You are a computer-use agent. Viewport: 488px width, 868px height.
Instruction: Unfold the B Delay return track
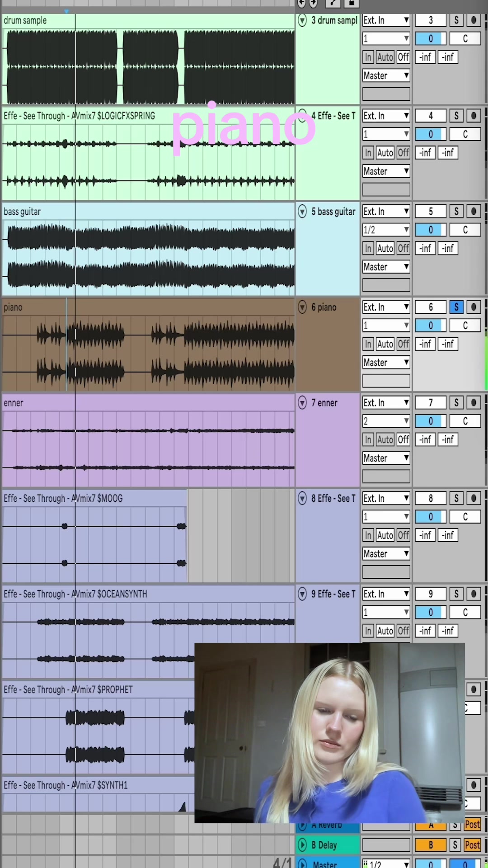[x=303, y=844]
